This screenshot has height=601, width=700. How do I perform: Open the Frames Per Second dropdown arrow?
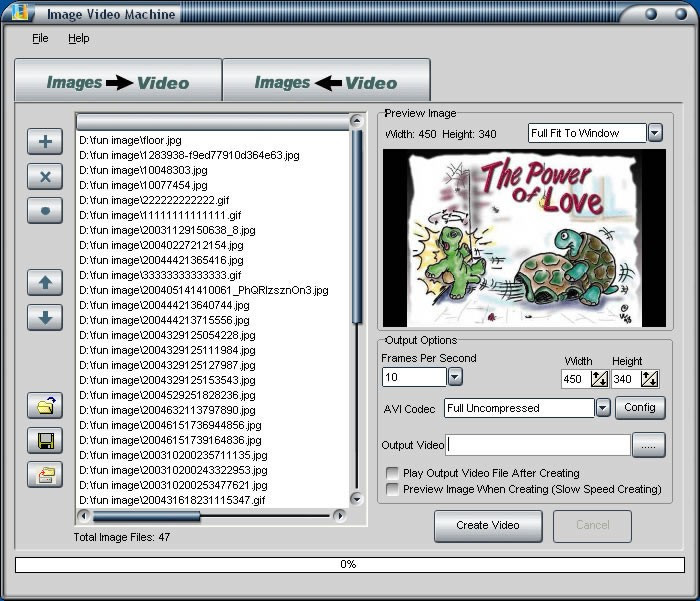454,377
